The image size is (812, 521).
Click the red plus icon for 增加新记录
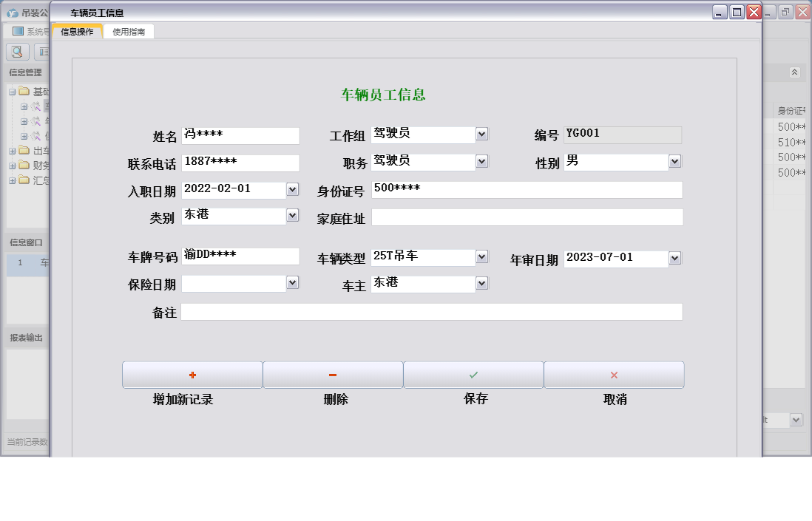pyautogui.click(x=192, y=373)
